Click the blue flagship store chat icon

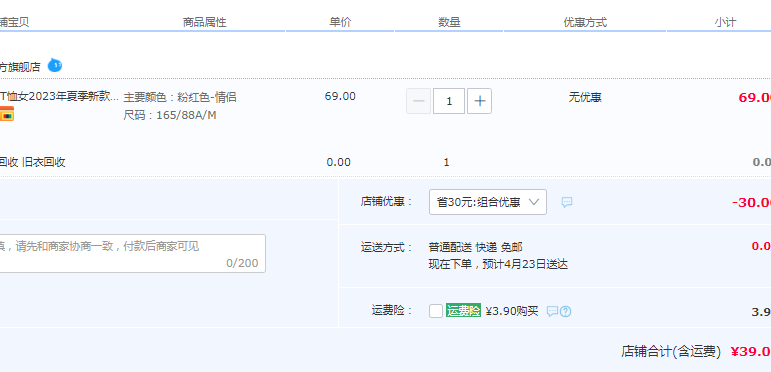coord(55,65)
